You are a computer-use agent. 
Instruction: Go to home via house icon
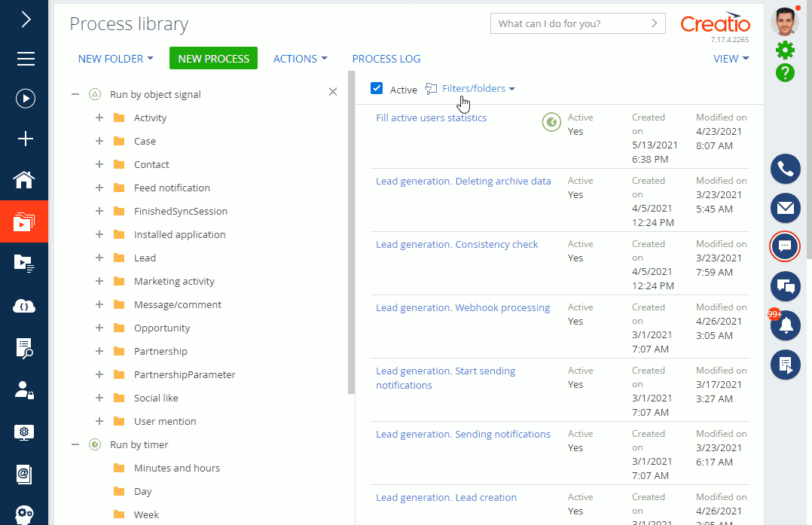coord(24,180)
